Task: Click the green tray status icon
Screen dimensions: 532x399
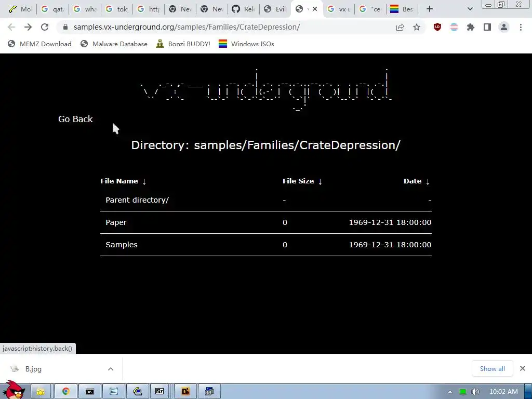Action: pos(463,392)
